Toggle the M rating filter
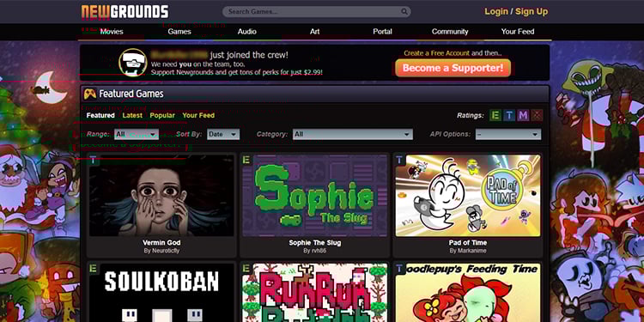The image size is (644, 322). [523, 115]
